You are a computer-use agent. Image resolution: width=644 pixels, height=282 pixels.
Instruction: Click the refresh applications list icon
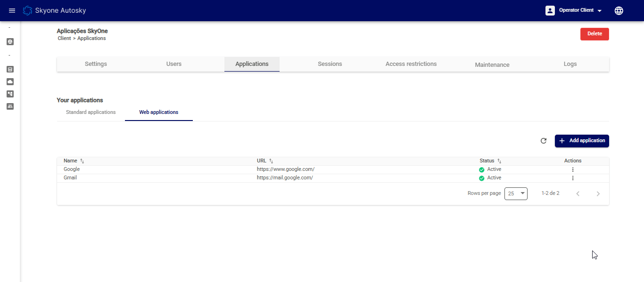coord(544,141)
